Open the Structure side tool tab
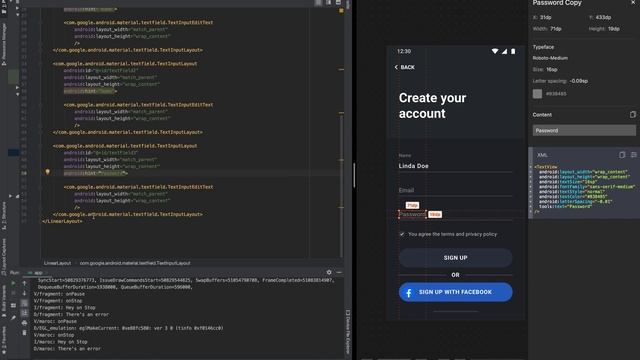The height and width of the screenshot is (360, 640). (x=4, y=216)
